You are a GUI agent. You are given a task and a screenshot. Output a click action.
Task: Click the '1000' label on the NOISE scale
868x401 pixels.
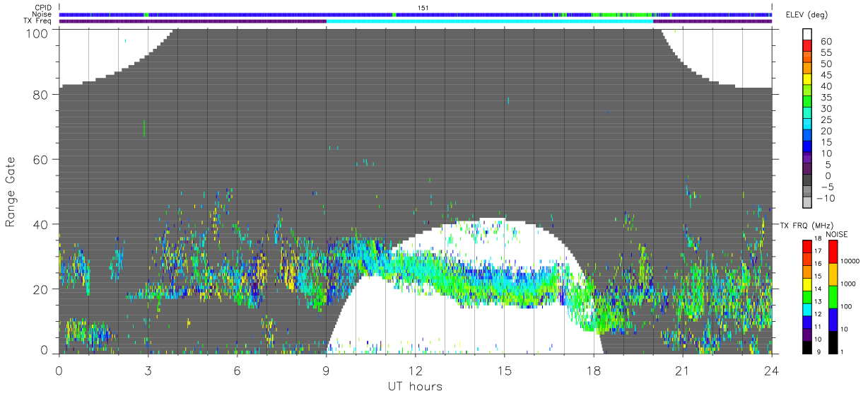click(847, 283)
